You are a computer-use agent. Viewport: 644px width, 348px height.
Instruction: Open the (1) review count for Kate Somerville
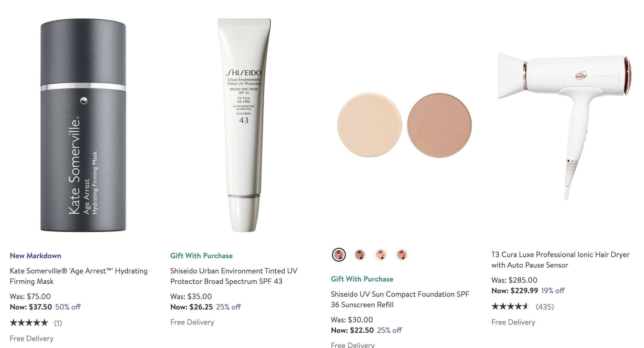pos(58,323)
